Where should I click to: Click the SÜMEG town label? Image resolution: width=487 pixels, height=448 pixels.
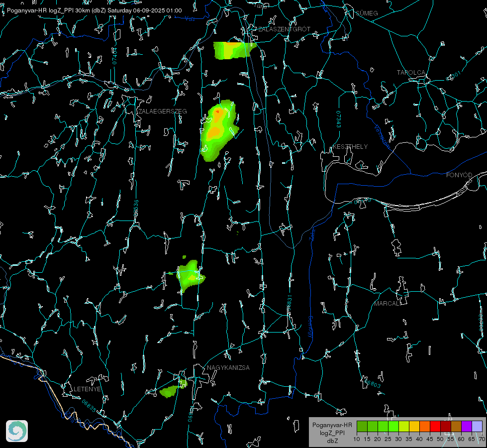click(367, 13)
